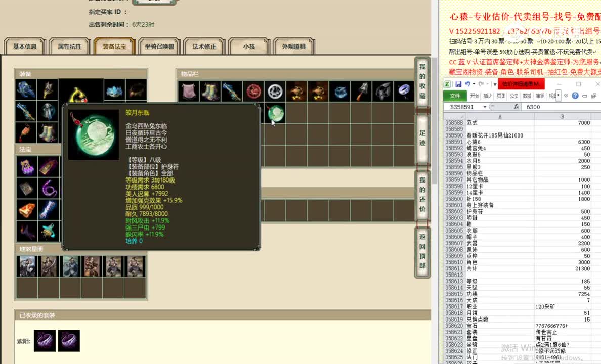
Task: Select a 紫阳 ring icon in the collected sets area
Action: (x=45, y=340)
